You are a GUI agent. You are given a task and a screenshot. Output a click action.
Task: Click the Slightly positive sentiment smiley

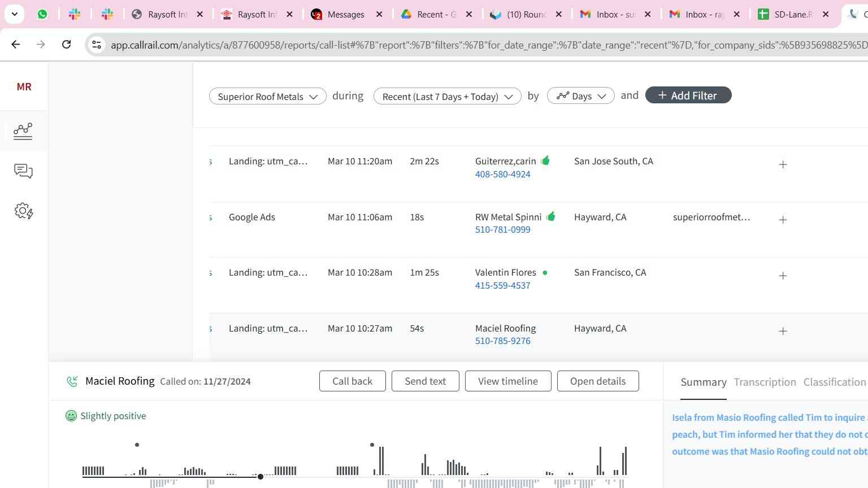[71, 416]
